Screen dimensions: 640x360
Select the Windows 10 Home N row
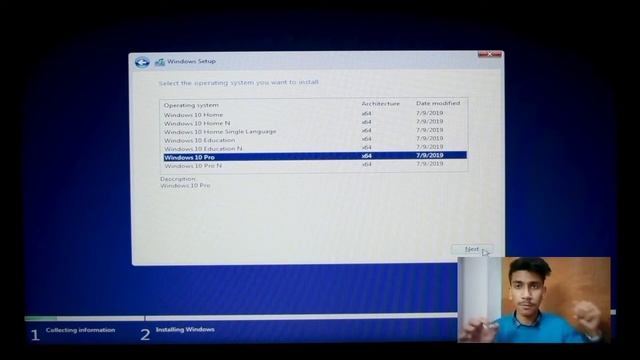(x=315, y=122)
